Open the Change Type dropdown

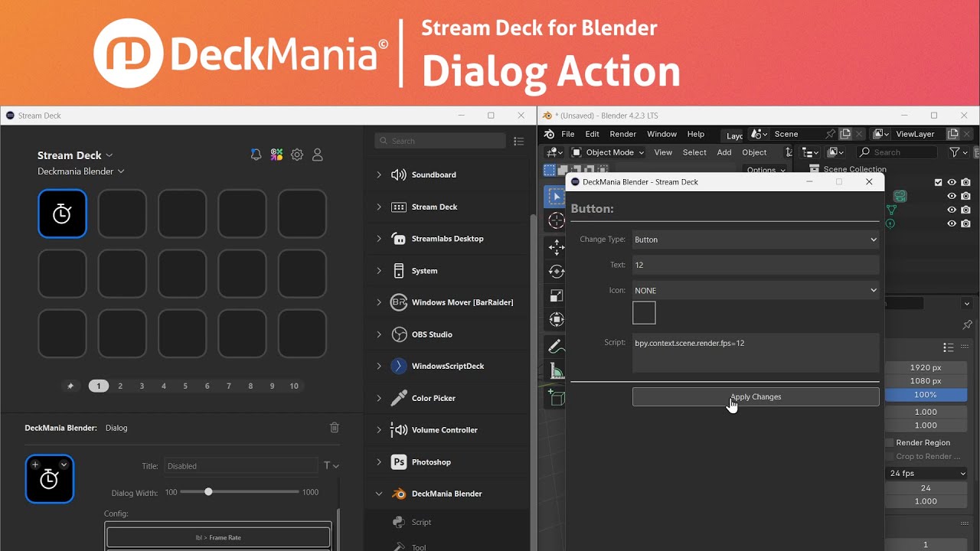756,240
